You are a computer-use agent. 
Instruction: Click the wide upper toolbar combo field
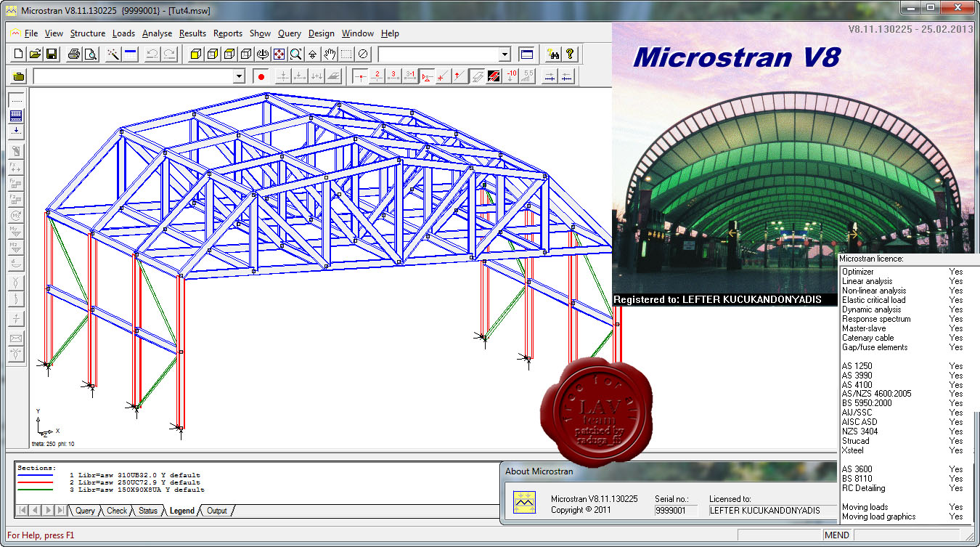[x=444, y=54]
